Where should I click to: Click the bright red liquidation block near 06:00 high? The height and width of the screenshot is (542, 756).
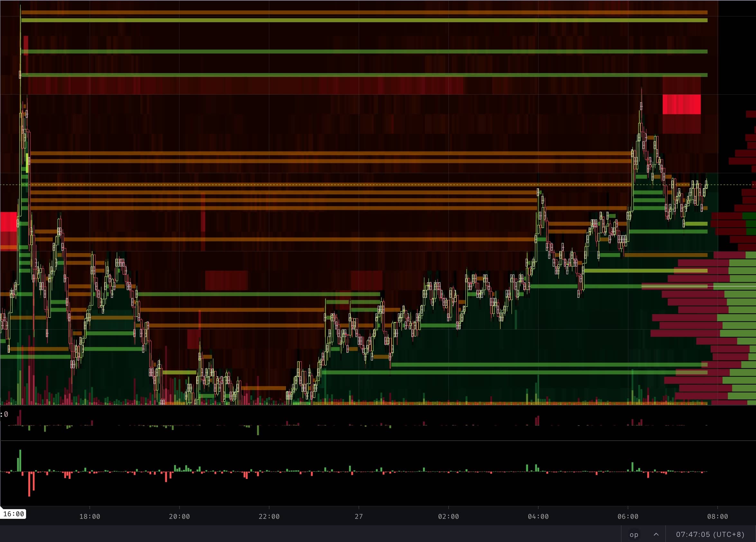(681, 104)
